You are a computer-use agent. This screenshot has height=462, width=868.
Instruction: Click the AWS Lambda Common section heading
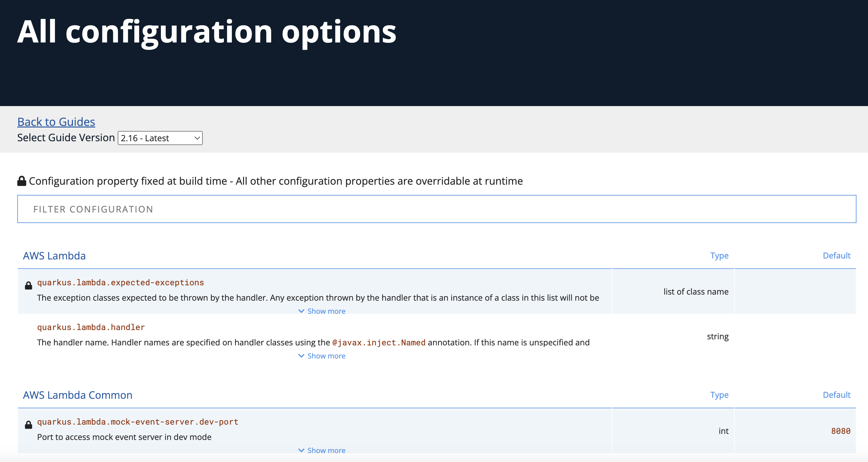[77, 395]
